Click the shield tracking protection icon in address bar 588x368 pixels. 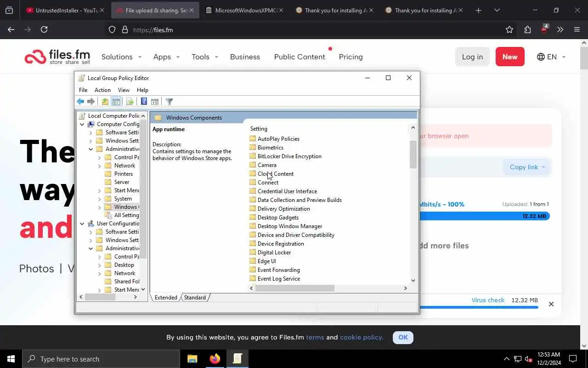point(112,30)
